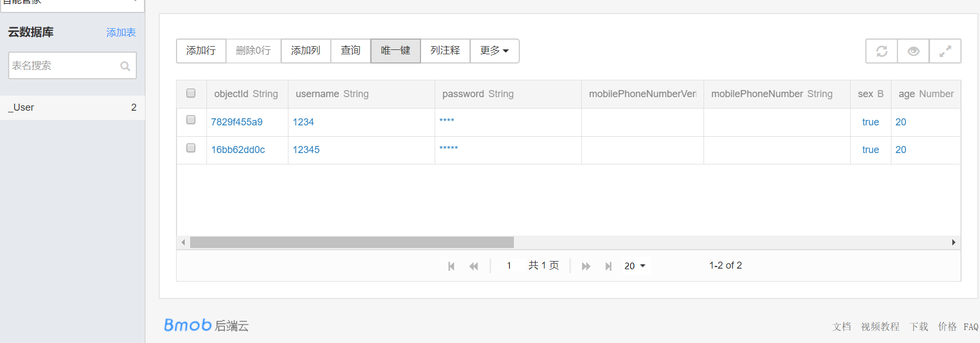
Task: Go to the previous page icon
Action: point(474,266)
